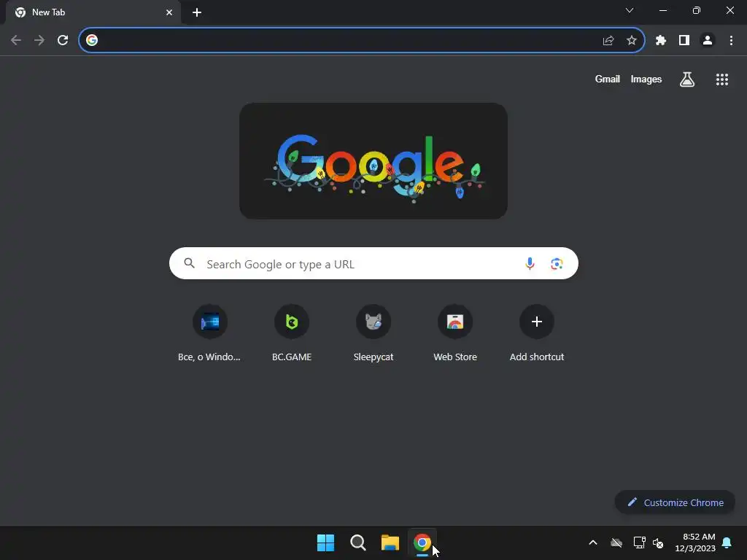
Task: Click Chrome icon in taskbar
Action: point(422,542)
